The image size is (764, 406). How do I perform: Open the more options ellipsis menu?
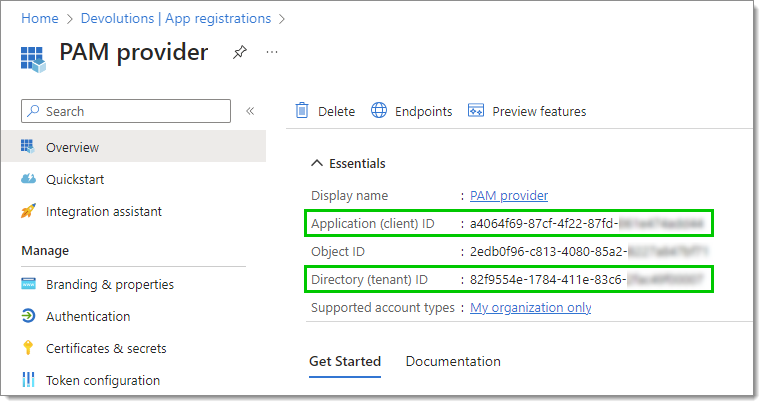272,52
